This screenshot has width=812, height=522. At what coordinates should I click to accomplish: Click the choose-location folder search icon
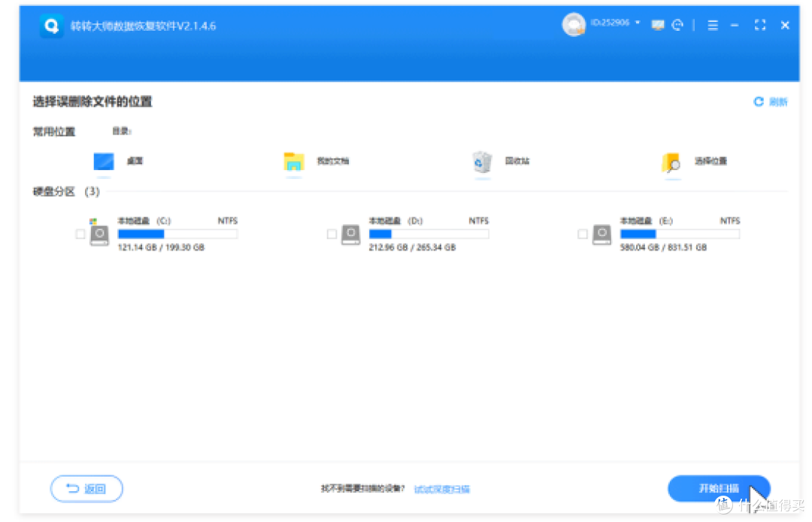coord(671,162)
